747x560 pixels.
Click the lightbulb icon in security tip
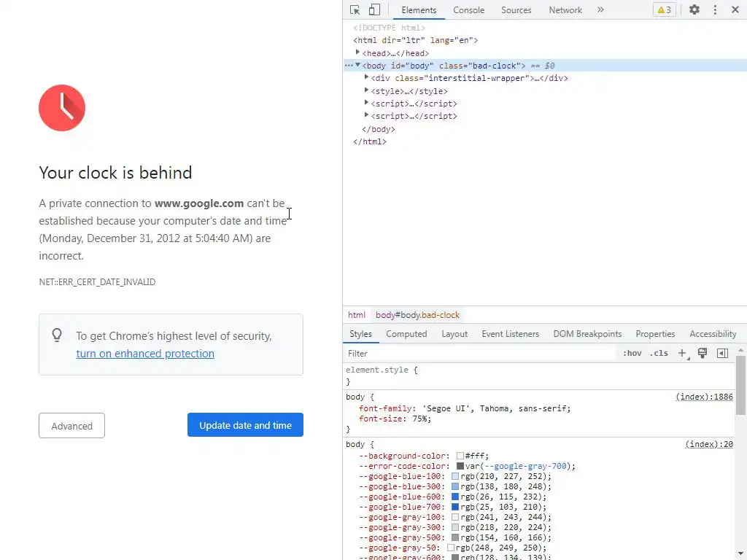(57, 335)
